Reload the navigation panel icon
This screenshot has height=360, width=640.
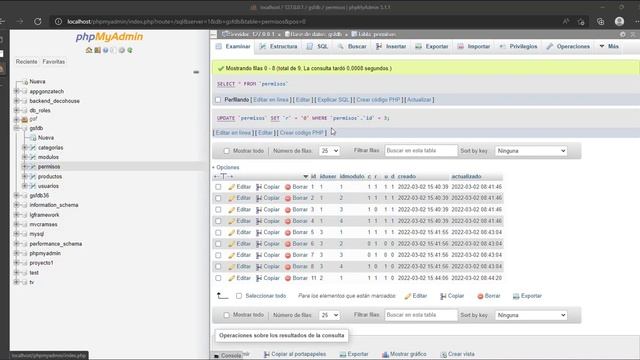(x=130, y=50)
